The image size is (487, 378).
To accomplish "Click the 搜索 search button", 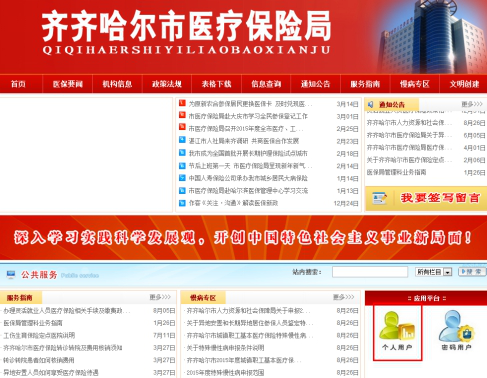I will tap(472, 272).
